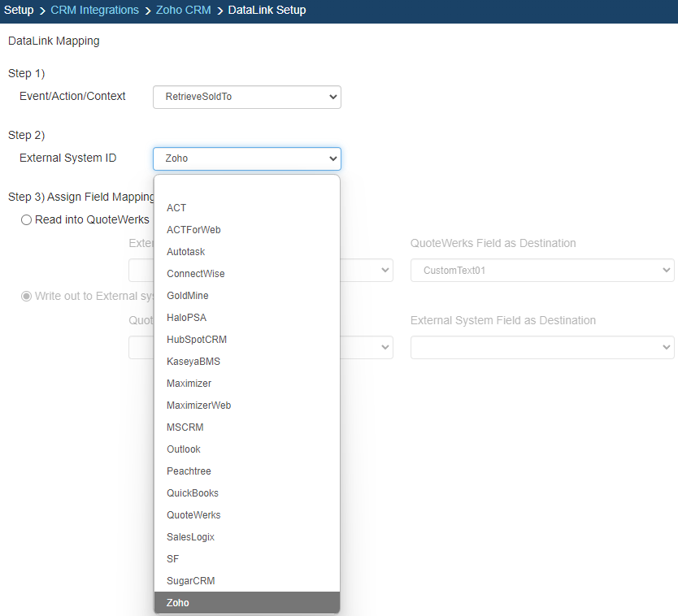
Task: Select Autotask in the dropdown list
Action: click(186, 252)
